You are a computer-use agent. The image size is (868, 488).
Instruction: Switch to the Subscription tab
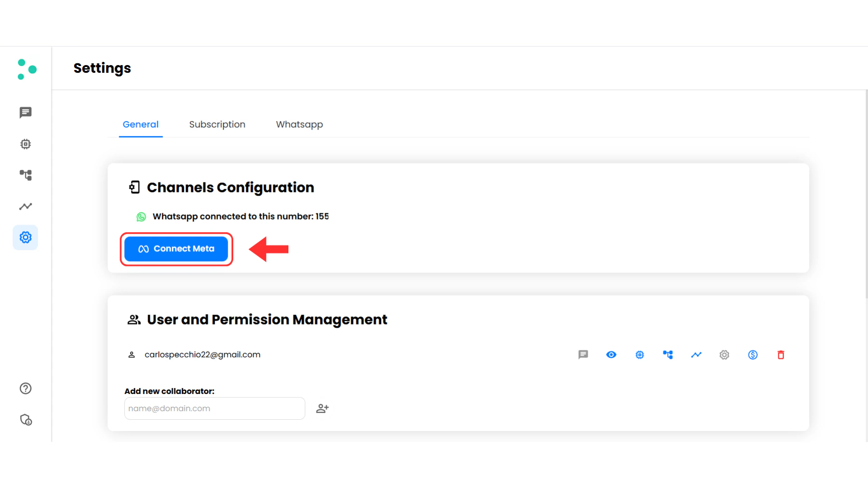tap(217, 124)
